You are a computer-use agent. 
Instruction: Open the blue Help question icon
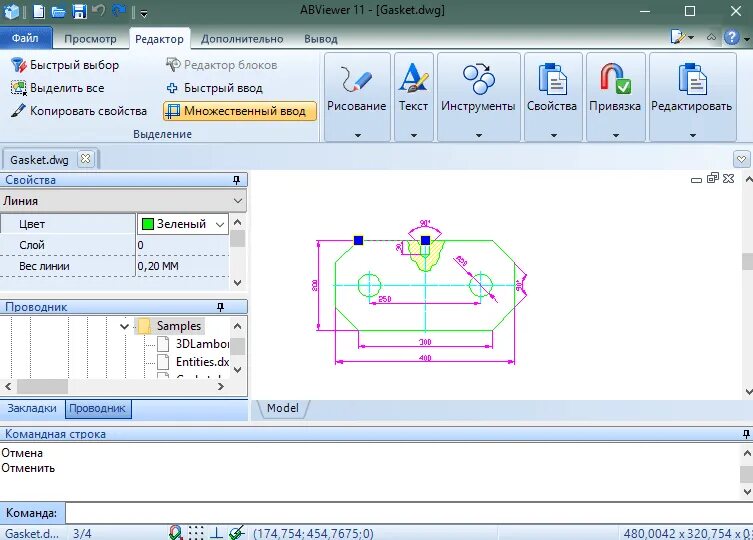(732, 37)
